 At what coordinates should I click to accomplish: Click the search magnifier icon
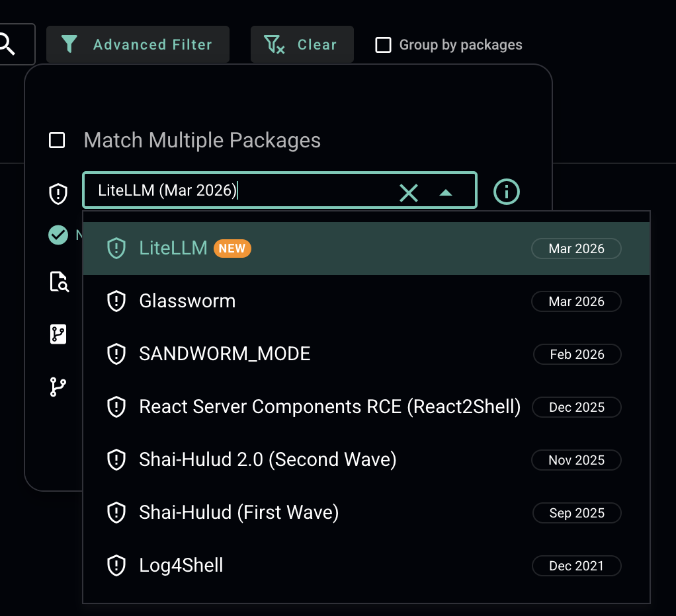pos(7,44)
